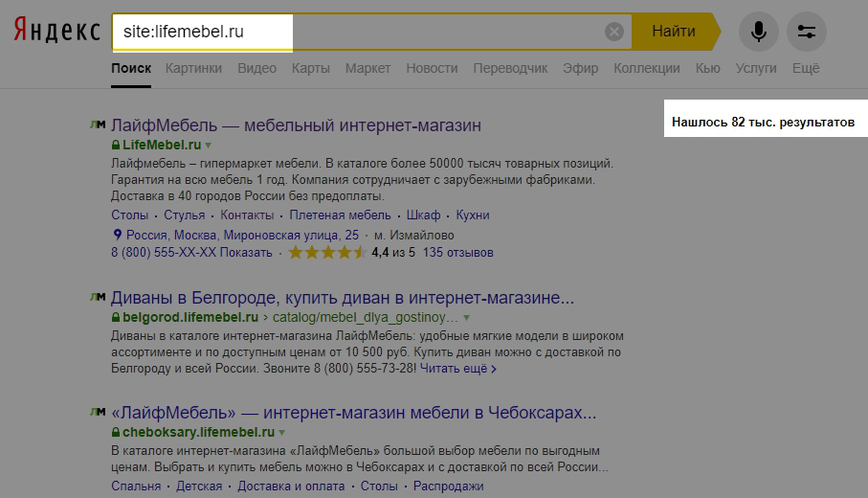Click metro label м. Измайлово

[414, 235]
